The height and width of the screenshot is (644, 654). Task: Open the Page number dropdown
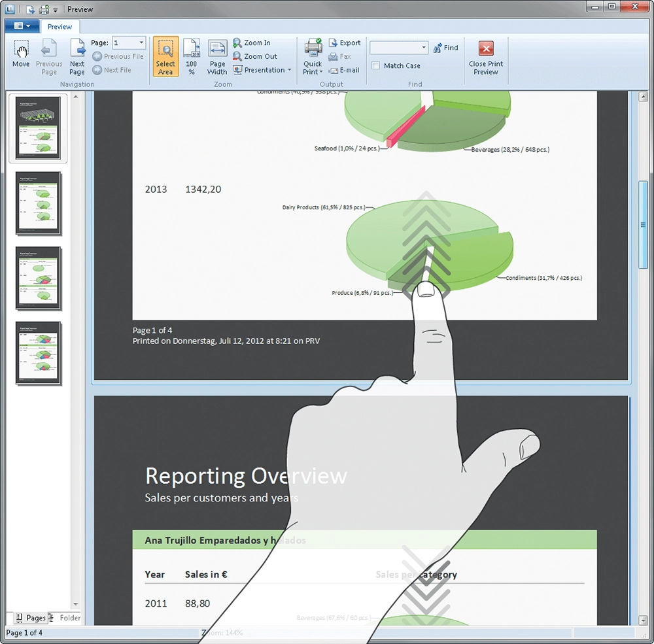coord(141,43)
